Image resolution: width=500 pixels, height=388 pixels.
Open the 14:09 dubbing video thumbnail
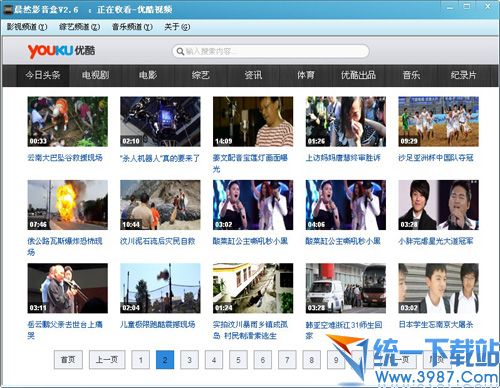[x=253, y=122]
